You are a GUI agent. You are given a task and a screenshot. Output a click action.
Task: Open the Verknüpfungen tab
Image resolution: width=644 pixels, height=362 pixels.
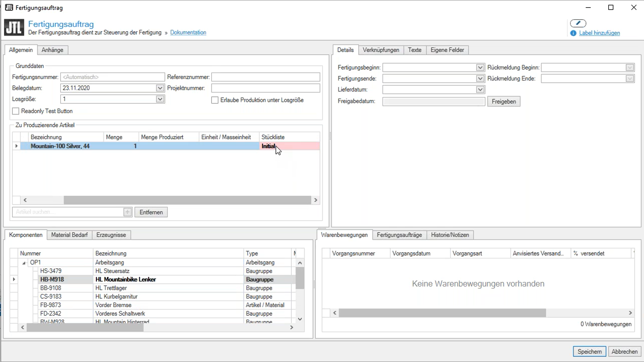pos(381,50)
